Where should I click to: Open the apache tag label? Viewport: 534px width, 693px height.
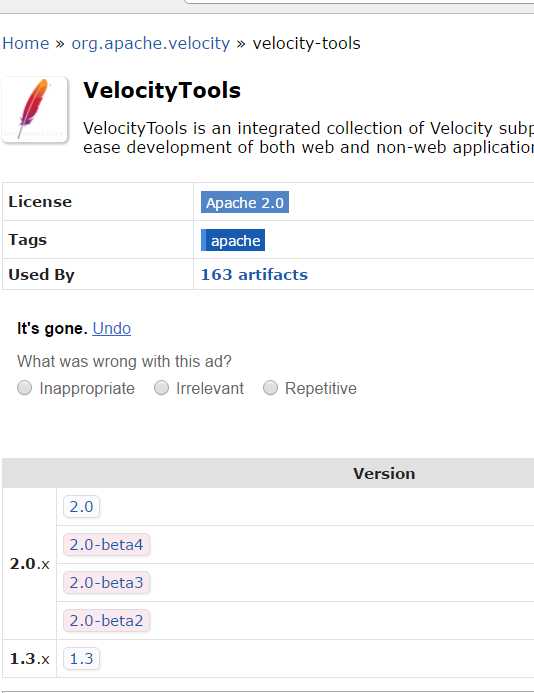point(233,240)
